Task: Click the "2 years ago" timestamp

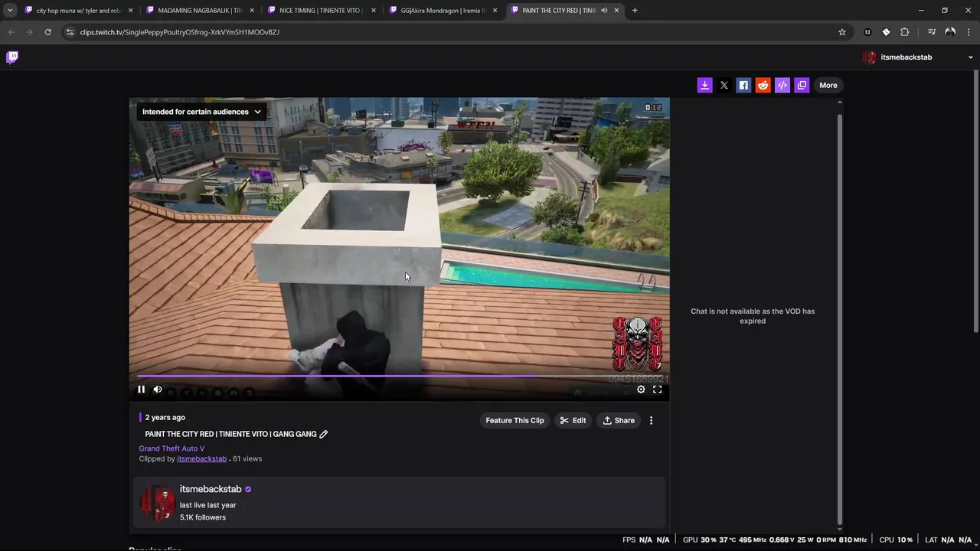Action: coord(165,417)
